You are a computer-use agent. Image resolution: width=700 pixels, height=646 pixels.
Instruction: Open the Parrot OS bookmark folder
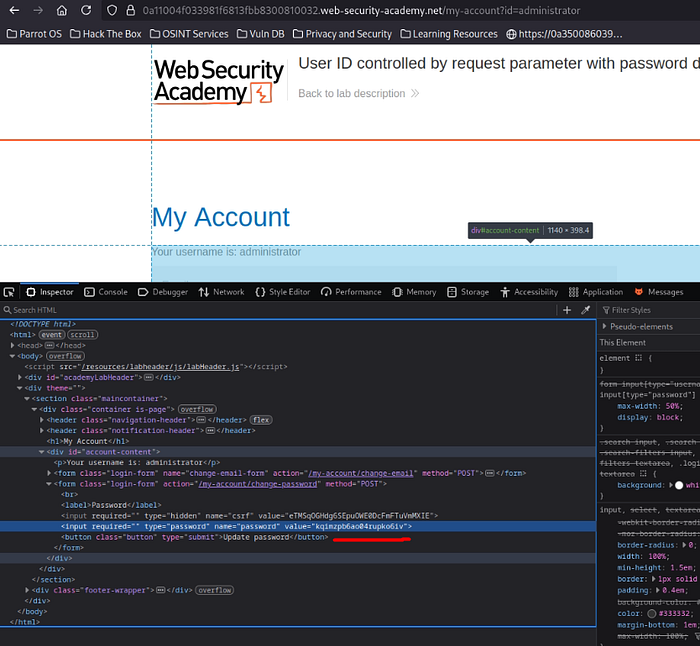tap(34, 34)
